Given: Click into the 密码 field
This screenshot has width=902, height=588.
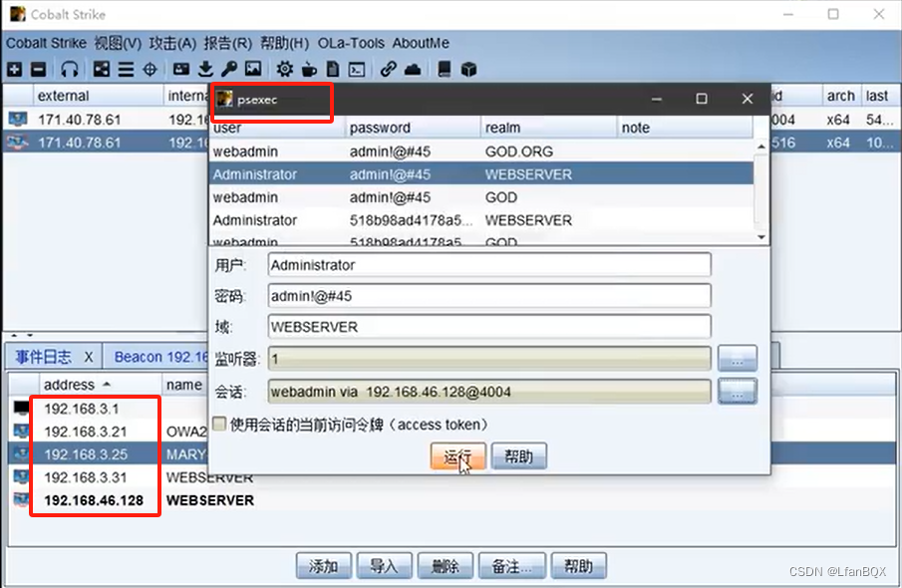Looking at the screenshot, I should click(x=489, y=296).
